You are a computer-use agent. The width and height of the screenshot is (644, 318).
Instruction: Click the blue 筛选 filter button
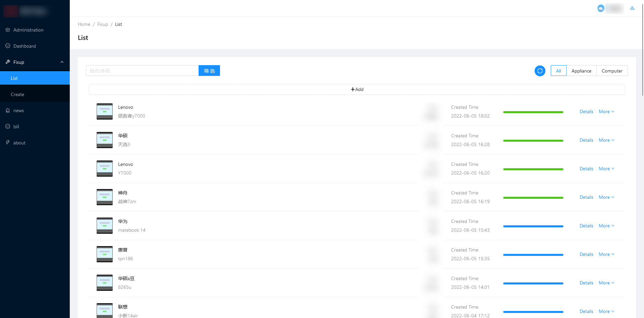[x=209, y=71]
